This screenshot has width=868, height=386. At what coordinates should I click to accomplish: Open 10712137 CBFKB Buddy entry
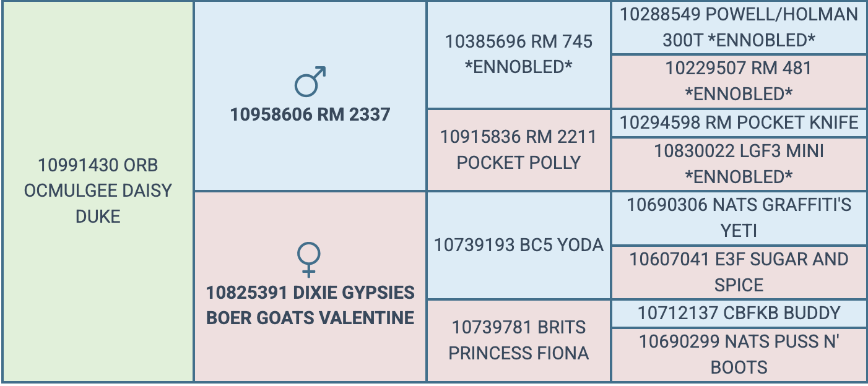pos(739,313)
